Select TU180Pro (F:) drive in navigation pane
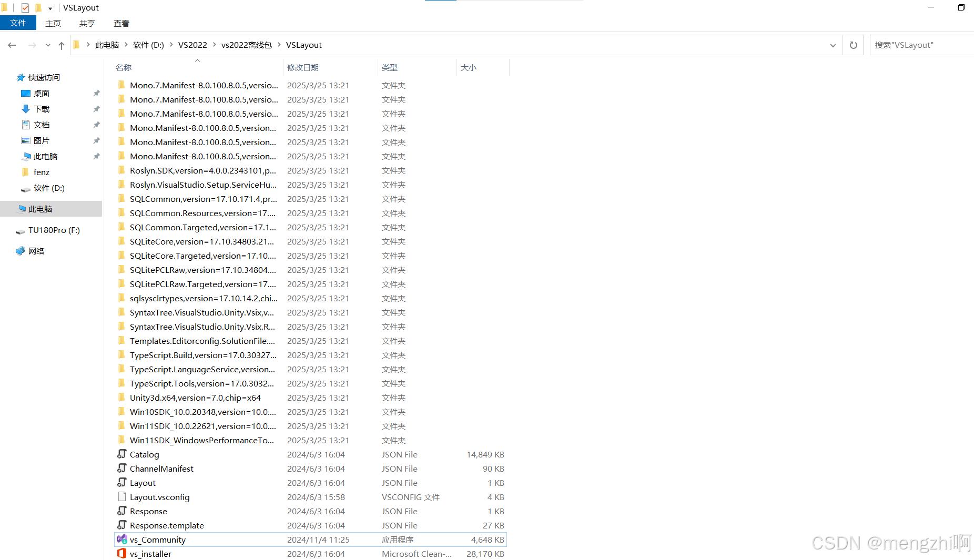 tap(54, 230)
